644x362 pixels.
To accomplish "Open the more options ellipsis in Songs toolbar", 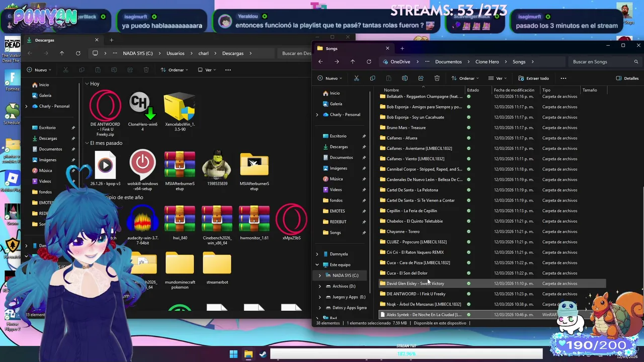I will [563, 78].
